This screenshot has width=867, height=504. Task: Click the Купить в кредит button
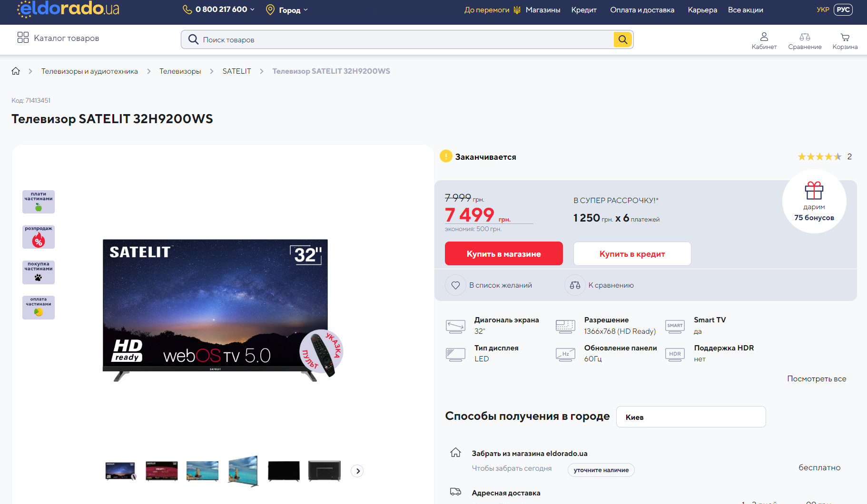tap(632, 254)
